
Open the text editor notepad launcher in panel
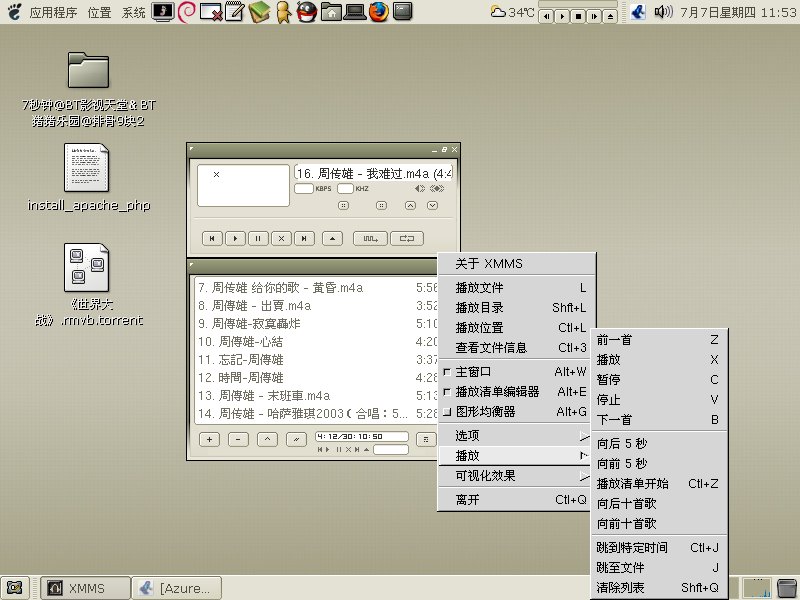tap(235, 11)
